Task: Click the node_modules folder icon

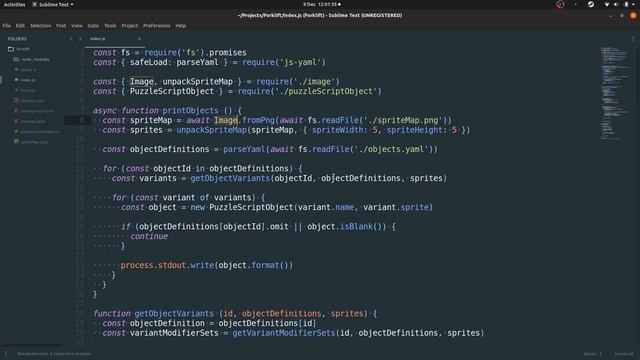Action: click(x=16, y=60)
